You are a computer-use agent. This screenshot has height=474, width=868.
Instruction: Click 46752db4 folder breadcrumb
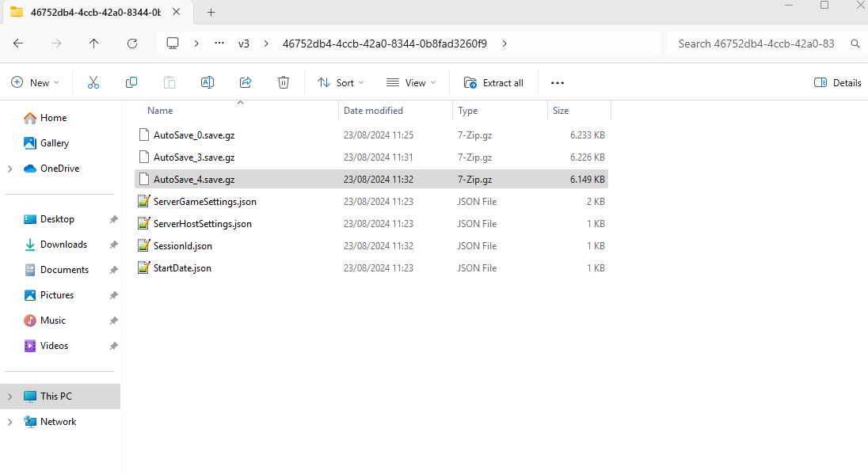tap(385, 44)
